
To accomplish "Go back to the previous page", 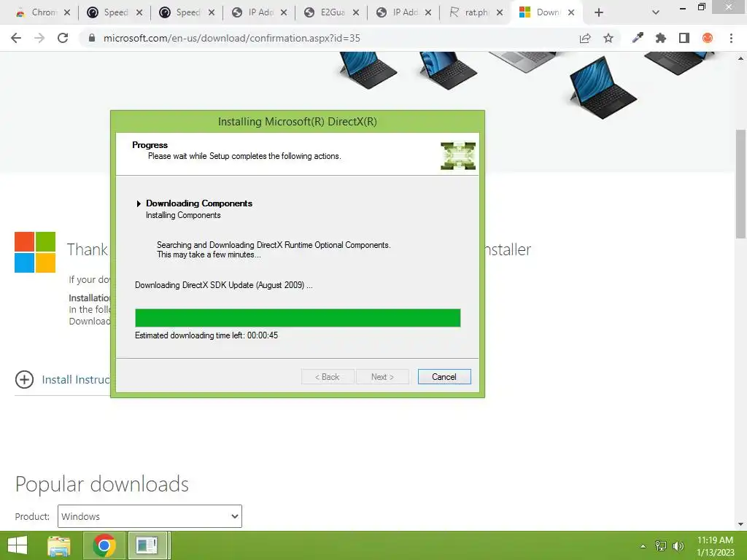I will pos(16,38).
